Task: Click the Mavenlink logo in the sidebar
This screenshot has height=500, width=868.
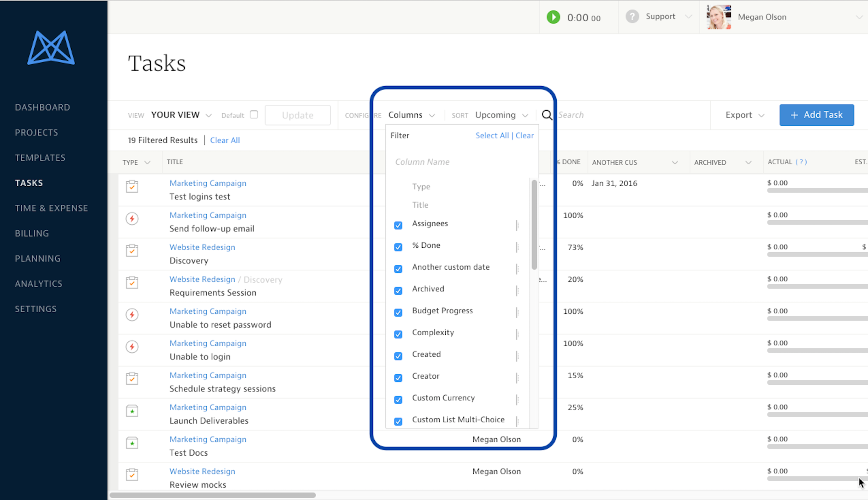Action: coord(51,48)
